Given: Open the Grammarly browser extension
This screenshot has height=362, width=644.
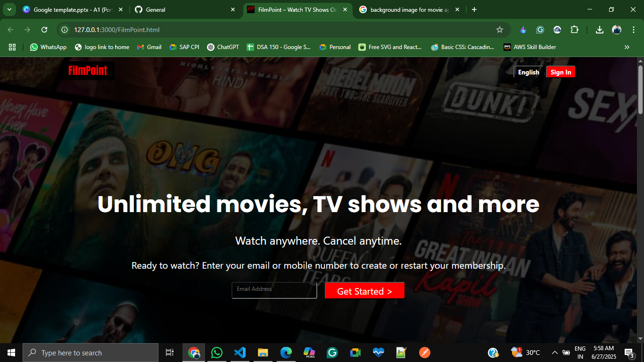Looking at the screenshot, I should click(x=540, y=29).
